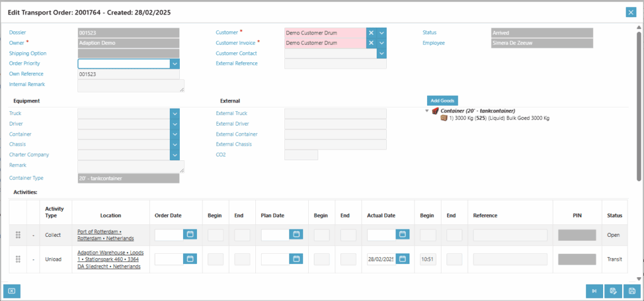644x301 pixels.
Task: Open Order Date calendar for Collect row
Action: click(x=190, y=234)
